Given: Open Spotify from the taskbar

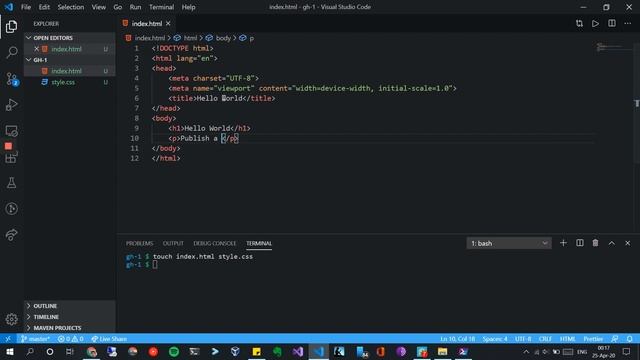Looking at the screenshot, I should pos(174,352).
